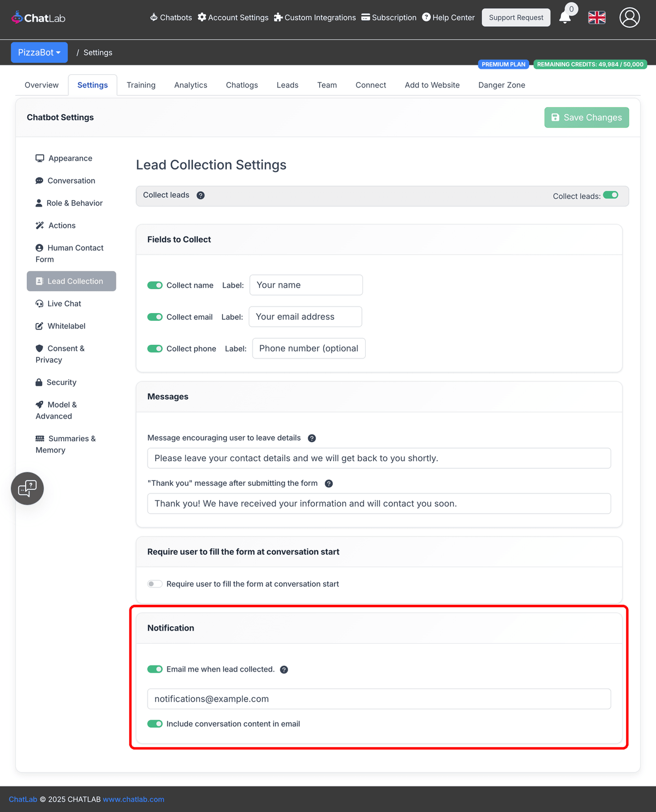
Task: Toggle Email me when lead collected
Action: [x=155, y=669]
